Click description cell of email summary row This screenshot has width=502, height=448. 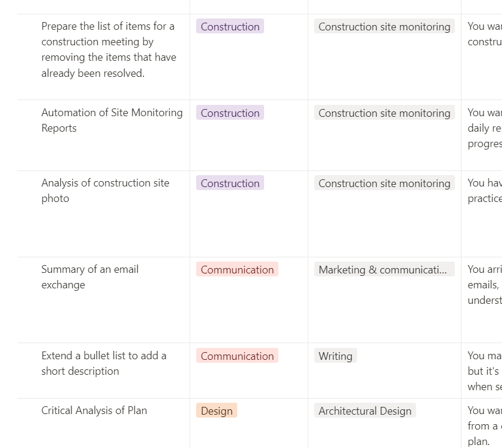click(484, 285)
